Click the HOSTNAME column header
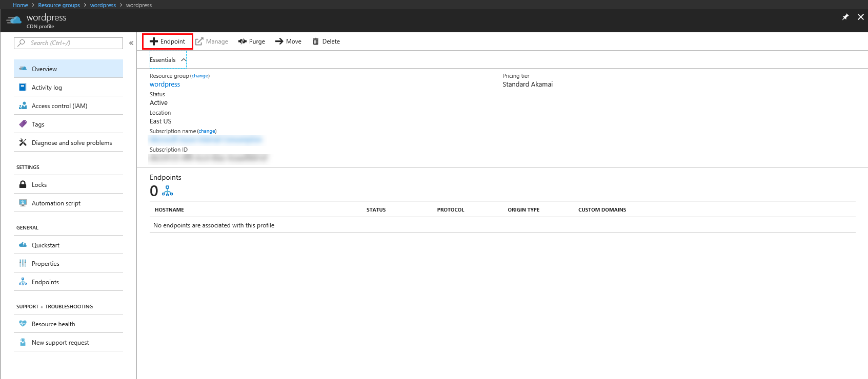 pos(169,210)
